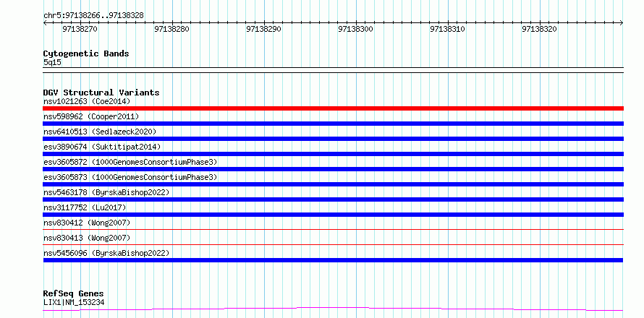This screenshot has width=644, height=318.
Task: Click the thin red nsv830413 line
Action: (x=333, y=245)
